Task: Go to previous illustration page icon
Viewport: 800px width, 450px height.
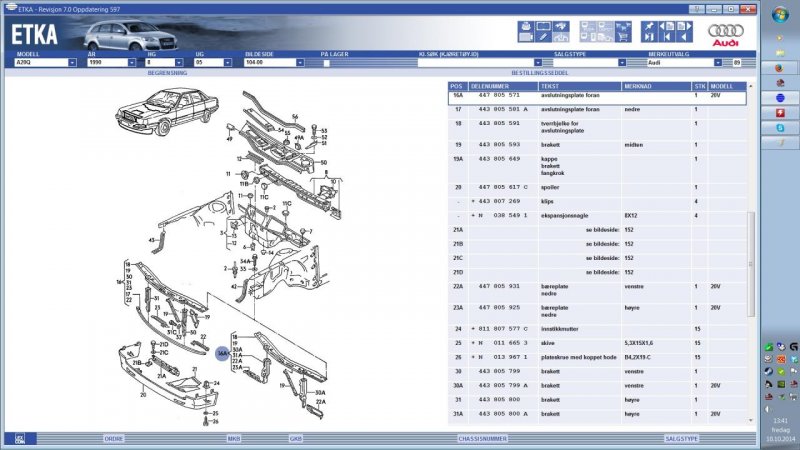Action: click(666, 26)
